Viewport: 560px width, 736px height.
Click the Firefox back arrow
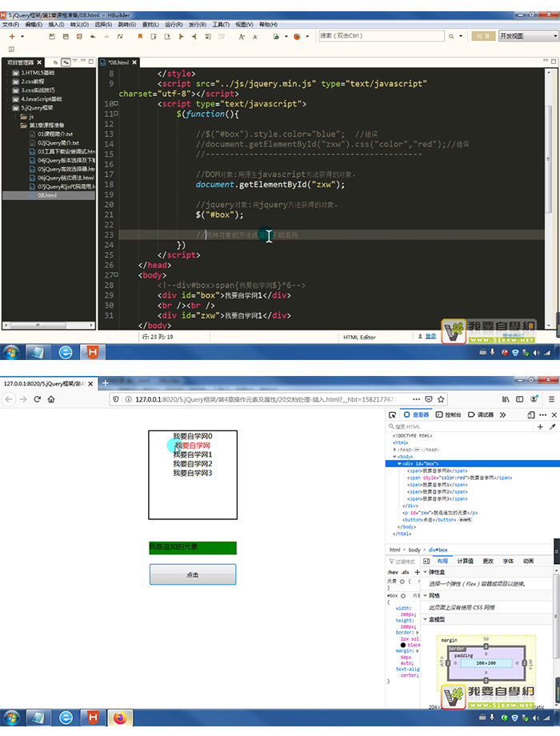click(9, 399)
